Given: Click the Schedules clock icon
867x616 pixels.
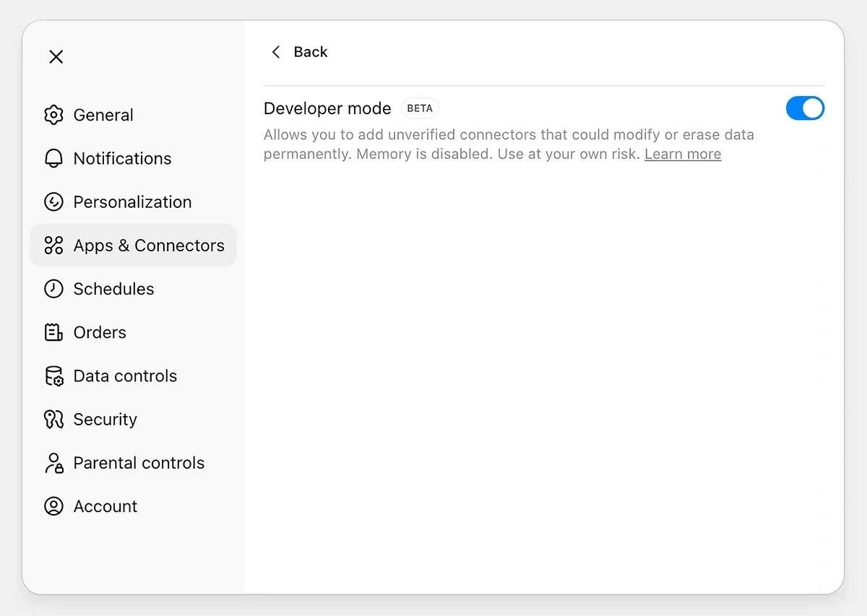Looking at the screenshot, I should (x=53, y=289).
